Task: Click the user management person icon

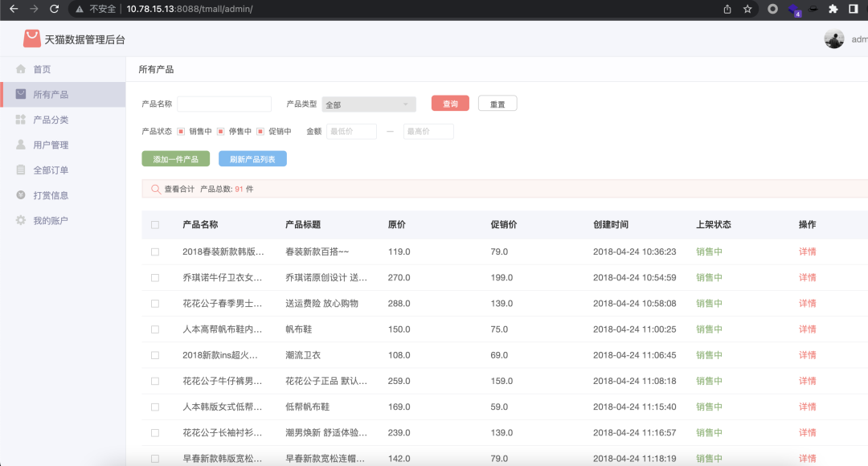Action: (x=21, y=145)
